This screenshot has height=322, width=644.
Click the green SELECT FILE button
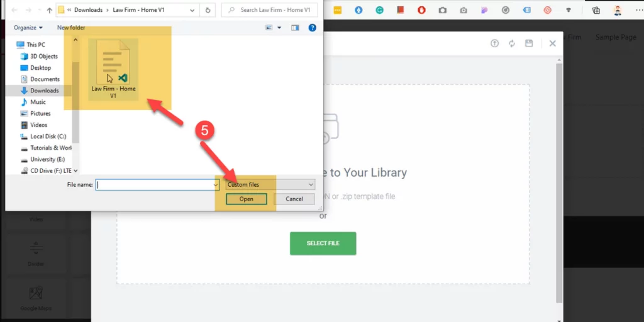point(323,243)
